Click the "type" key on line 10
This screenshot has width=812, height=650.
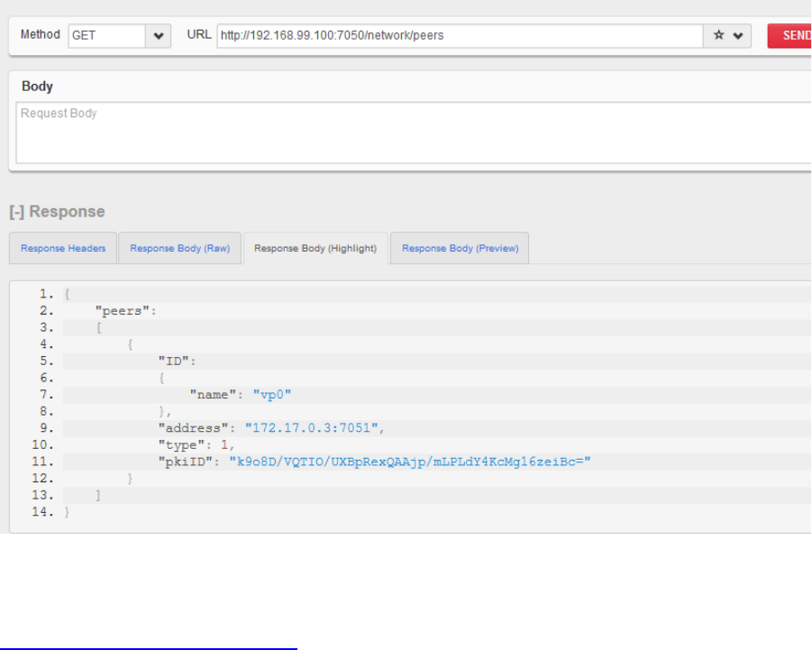181,444
